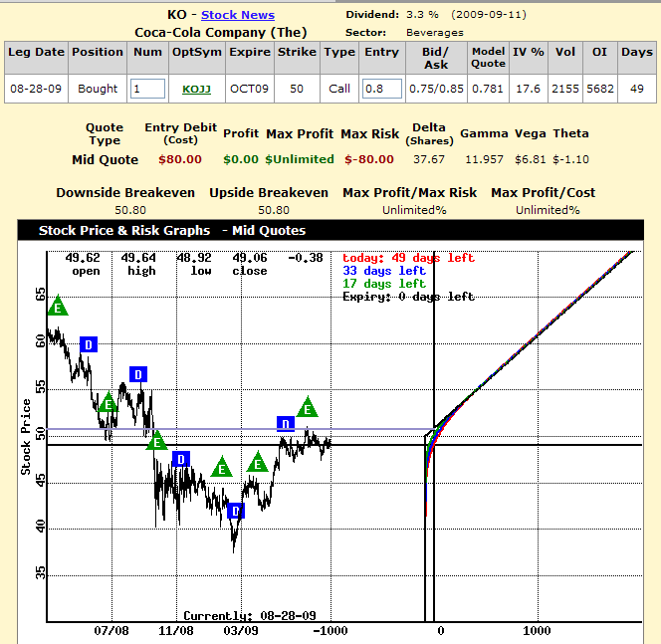
Task: Click the dividend marker near the 57 price level
Action: (138, 374)
